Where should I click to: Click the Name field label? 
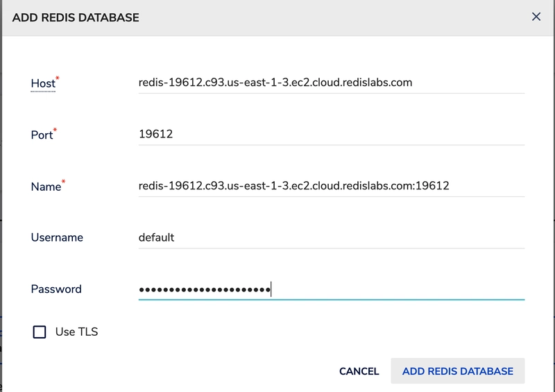coord(46,187)
